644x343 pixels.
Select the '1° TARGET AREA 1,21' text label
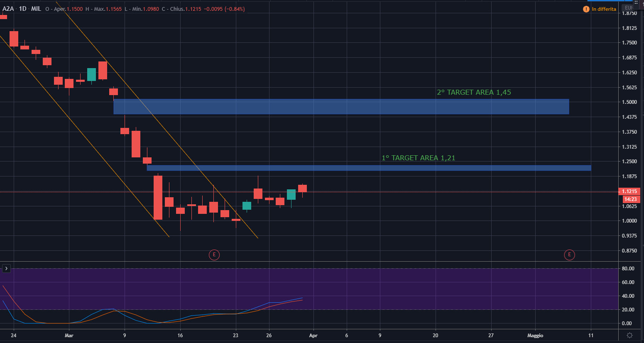(x=419, y=158)
